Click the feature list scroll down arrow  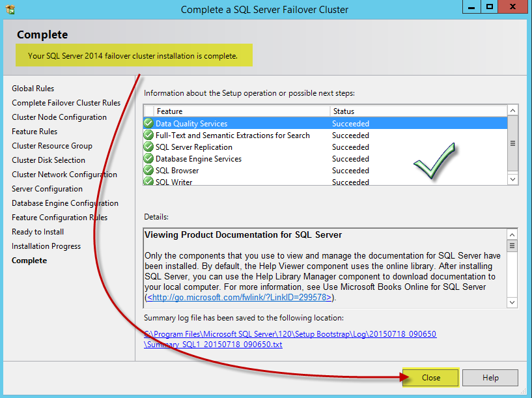[x=512, y=180]
